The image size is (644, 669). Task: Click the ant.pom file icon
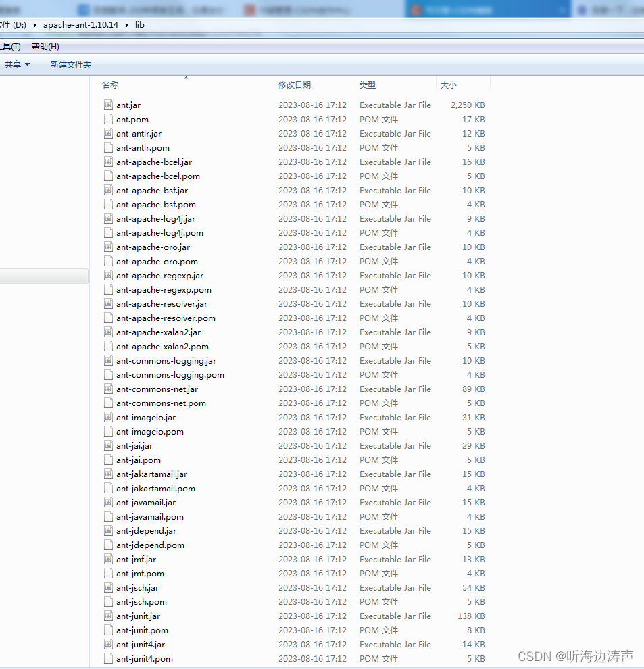coord(108,119)
